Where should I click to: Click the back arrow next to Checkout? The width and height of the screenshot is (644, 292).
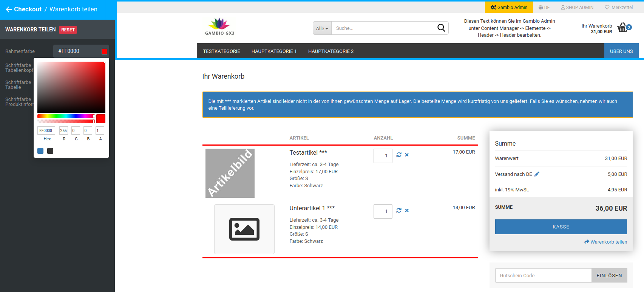[x=9, y=9]
